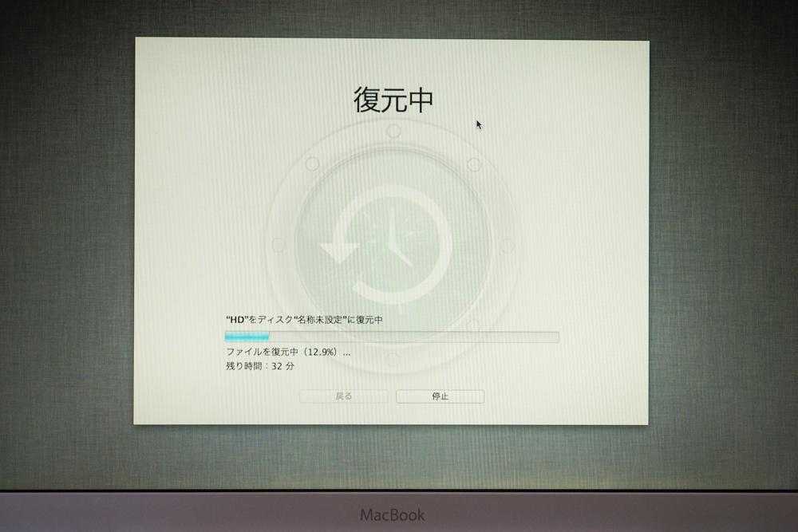This screenshot has width=798, height=532.
Task: Select the 復元中 title text
Action: pos(392,97)
